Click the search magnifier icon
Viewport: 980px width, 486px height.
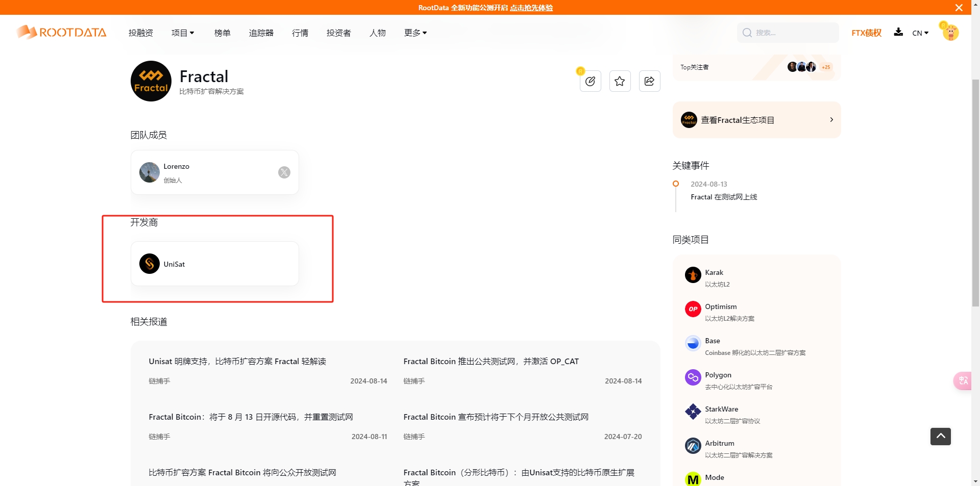click(747, 33)
